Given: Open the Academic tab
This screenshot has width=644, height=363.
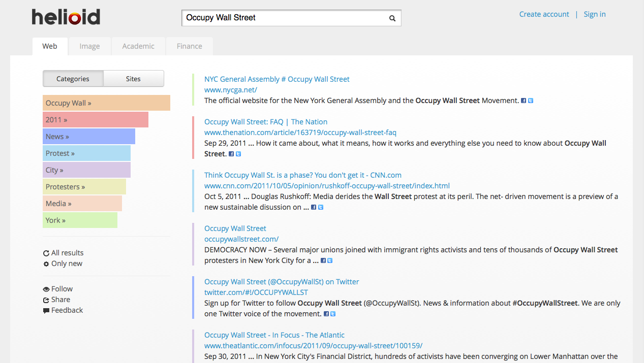Looking at the screenshot, I should (x=138, y=46).
